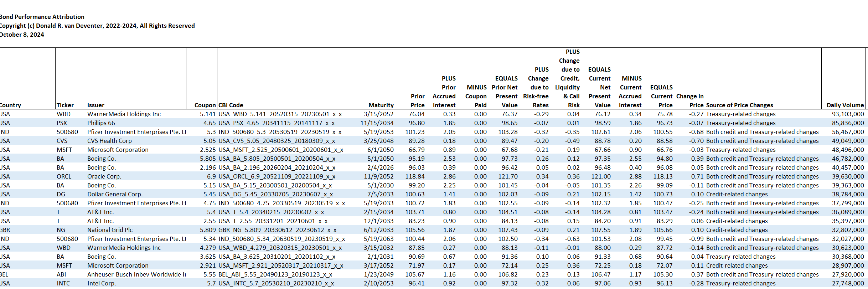
Task: Select the prior price value 118.84
Action: pyautogui.click(x=415, y=176)
